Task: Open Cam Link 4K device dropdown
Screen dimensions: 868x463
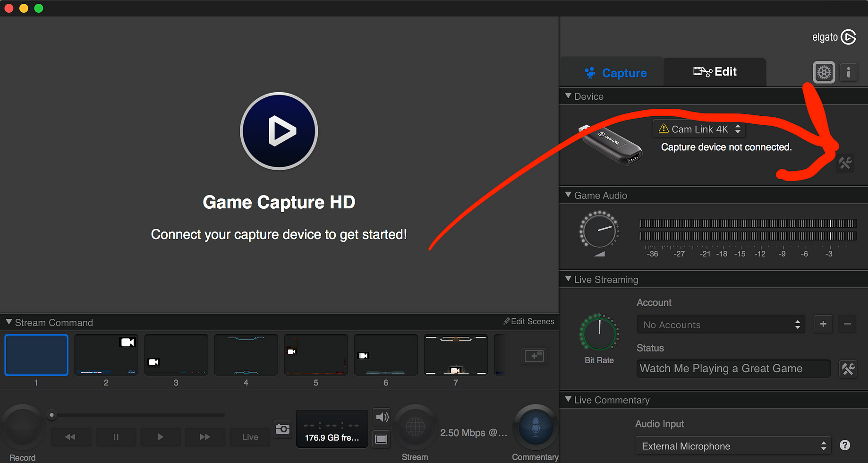Action: [x=699, y=129]
